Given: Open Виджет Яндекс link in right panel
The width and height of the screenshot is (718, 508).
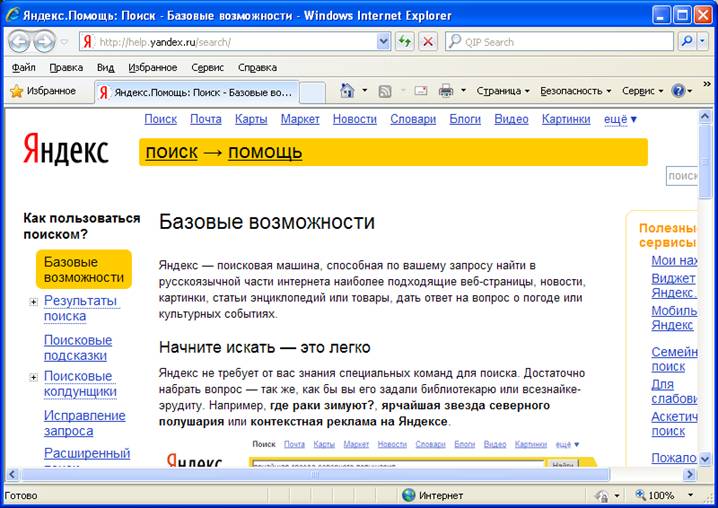Looking at the screenshot, I should click(x=674, y=285).
